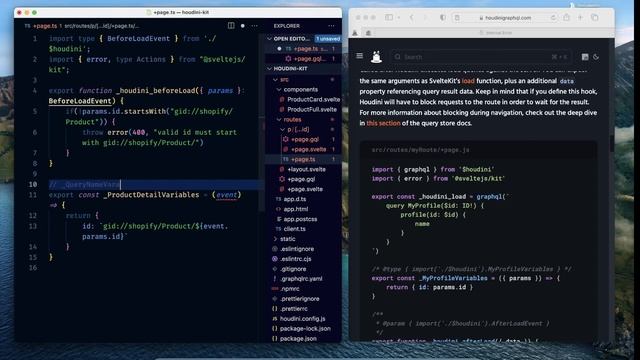Image resolution: width=640 pixels, height=360 pixels.
Task: Open app.postcss file
Action: 303,219
